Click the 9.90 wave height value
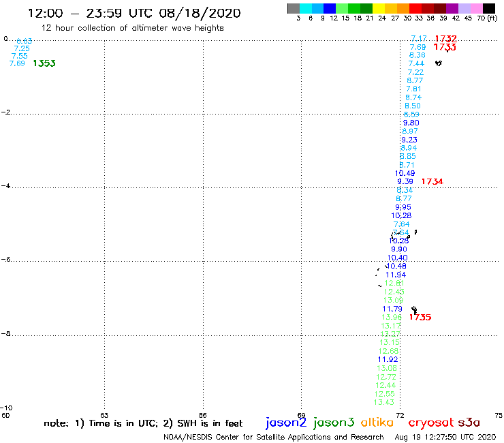The height and width of the screenshot is (443, 504). click(399, 249)
